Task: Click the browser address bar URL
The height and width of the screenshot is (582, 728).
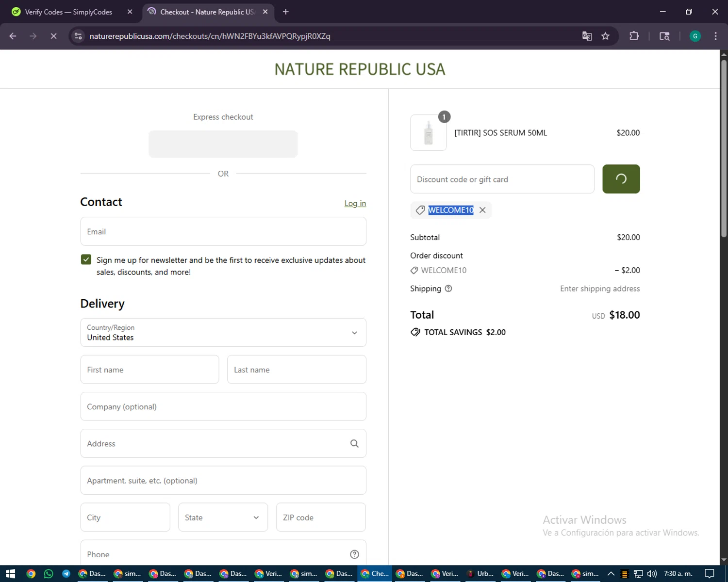Action: click(x=210, y=36)
